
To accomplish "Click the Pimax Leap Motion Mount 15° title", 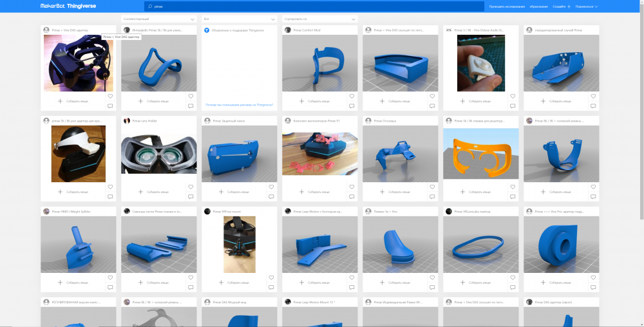I will [x=314, y=302].
